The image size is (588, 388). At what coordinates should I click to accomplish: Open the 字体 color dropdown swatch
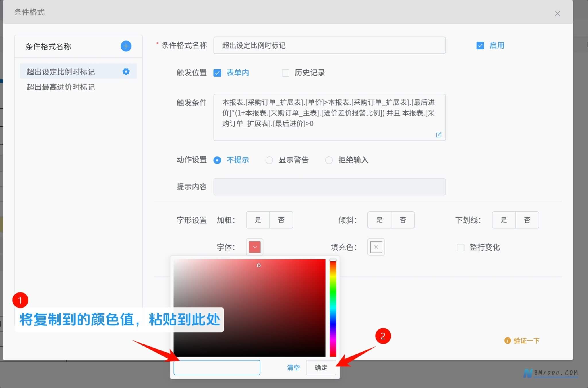pyautogui.click(x=254, y=247)
